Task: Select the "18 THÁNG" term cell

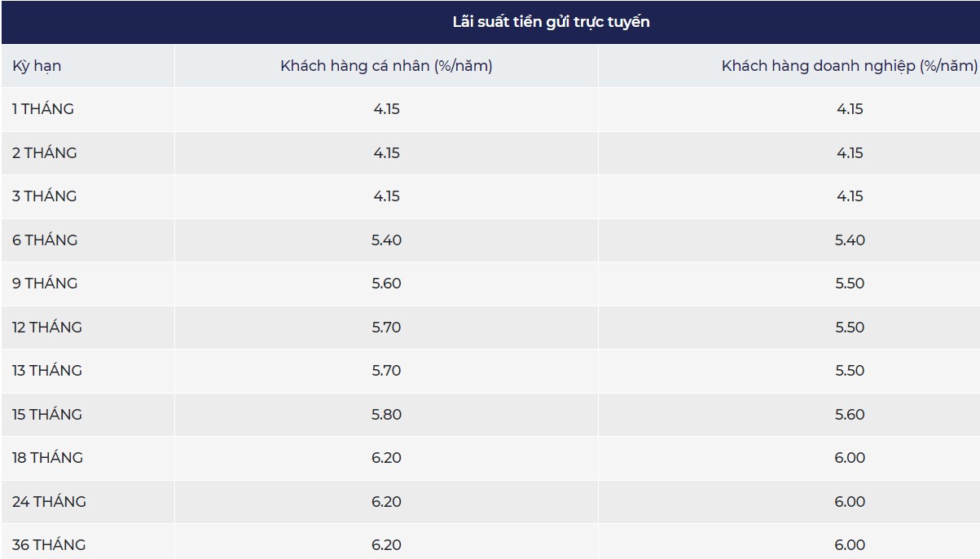Action: (x=47, y=458)
